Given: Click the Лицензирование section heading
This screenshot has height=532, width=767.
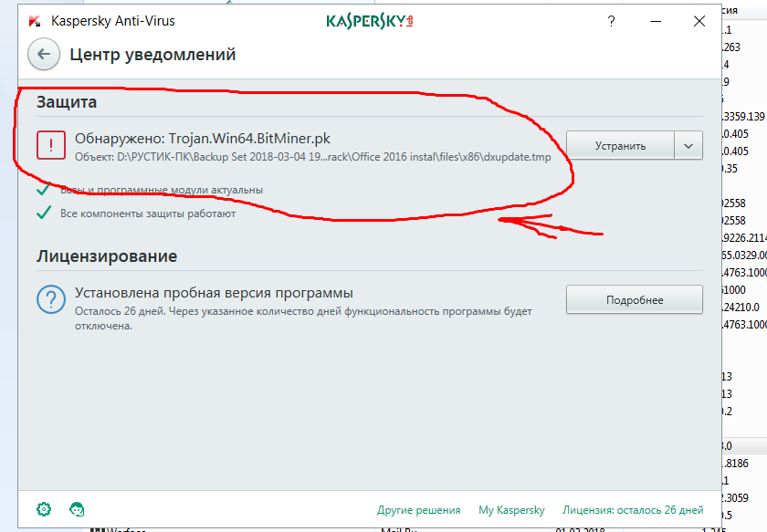Looking at the screenshot, I should [x=107, y=256].
